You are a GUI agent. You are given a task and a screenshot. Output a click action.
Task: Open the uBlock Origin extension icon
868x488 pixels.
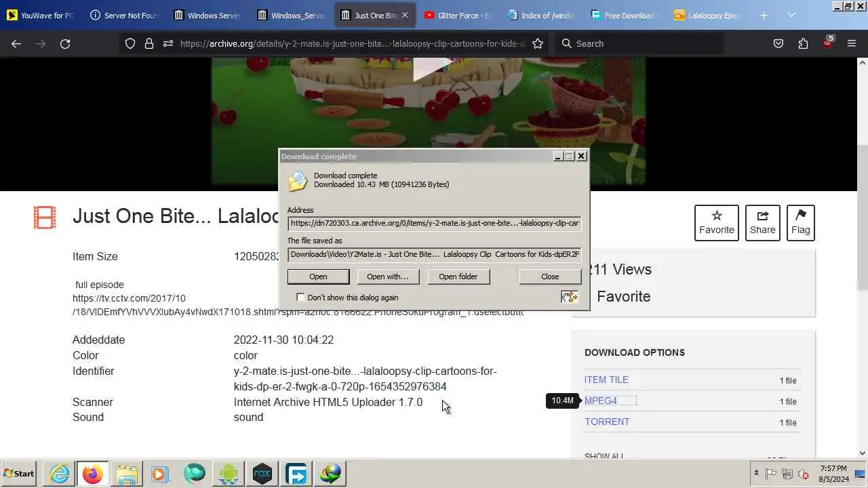tap(828, 43)
